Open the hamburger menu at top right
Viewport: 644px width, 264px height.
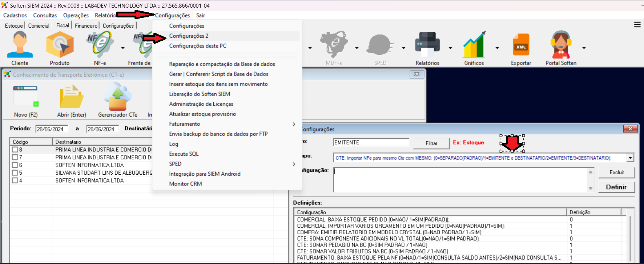(637, 25)
